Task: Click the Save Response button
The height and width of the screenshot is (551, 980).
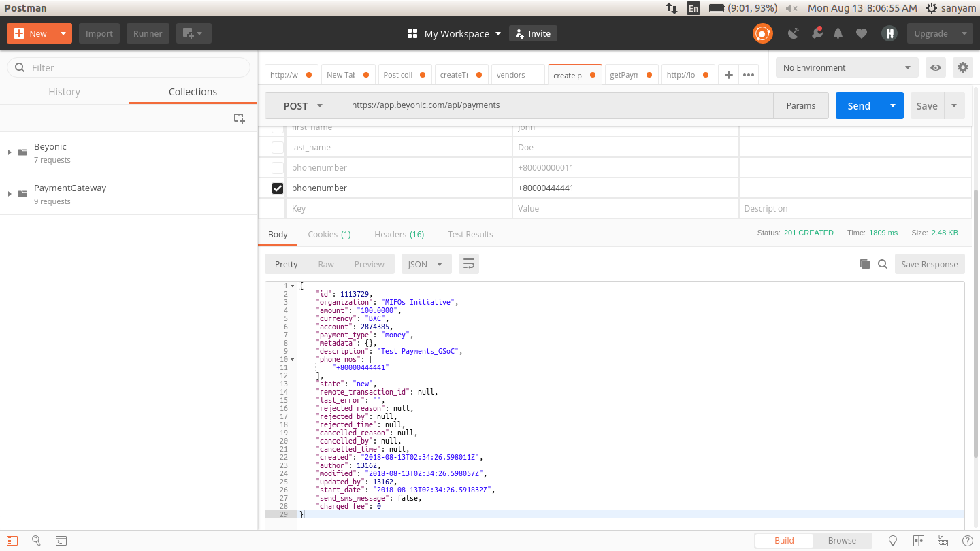Action: tap(930, 264)
